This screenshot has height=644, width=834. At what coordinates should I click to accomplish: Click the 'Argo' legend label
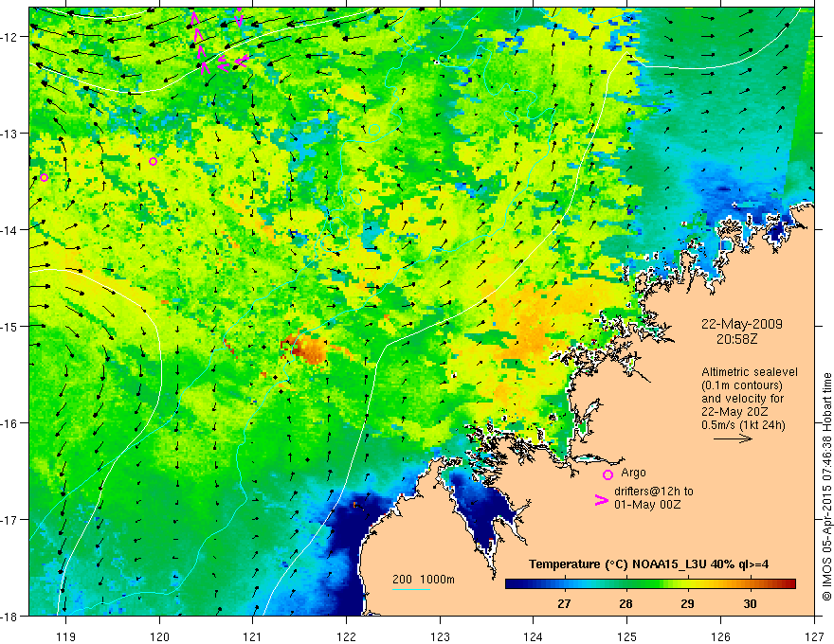pos(633,473)
